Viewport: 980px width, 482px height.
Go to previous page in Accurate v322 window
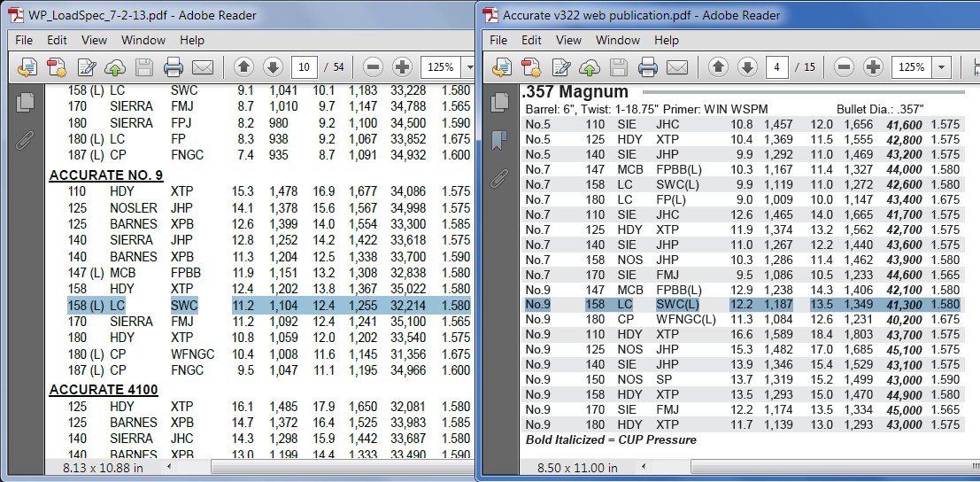tap(718, 67)
